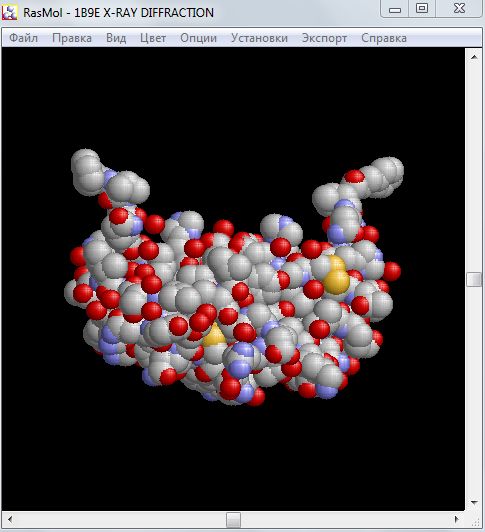Open the Опции menu
485x532 pixels.
[199, 38]
